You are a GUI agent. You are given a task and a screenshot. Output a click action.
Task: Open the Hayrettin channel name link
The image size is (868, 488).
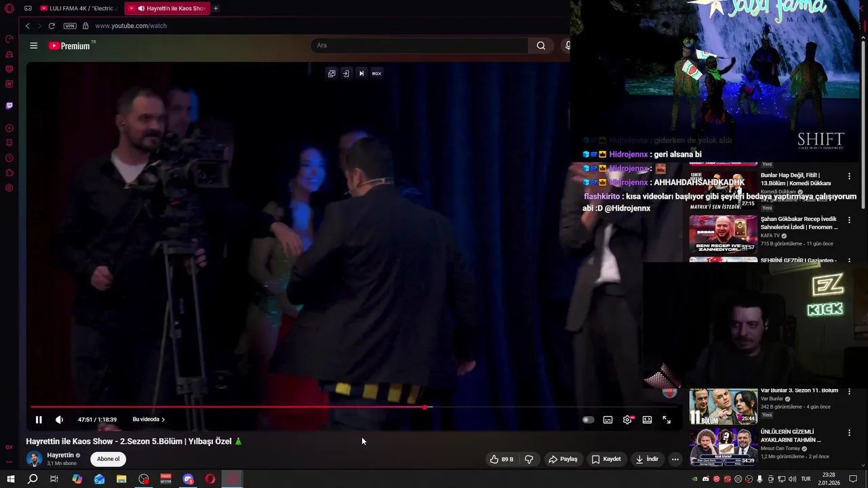(x=60, y=455)
